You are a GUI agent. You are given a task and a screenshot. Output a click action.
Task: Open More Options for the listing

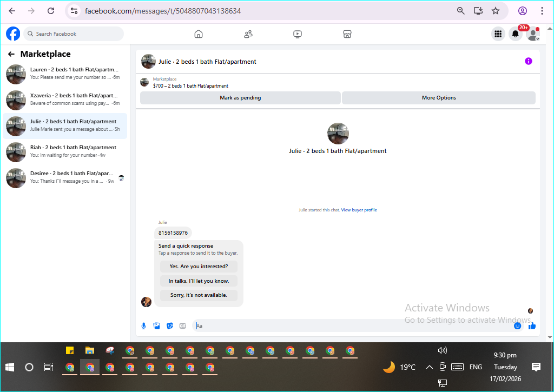pyautogui.click(x=439, y=98)
